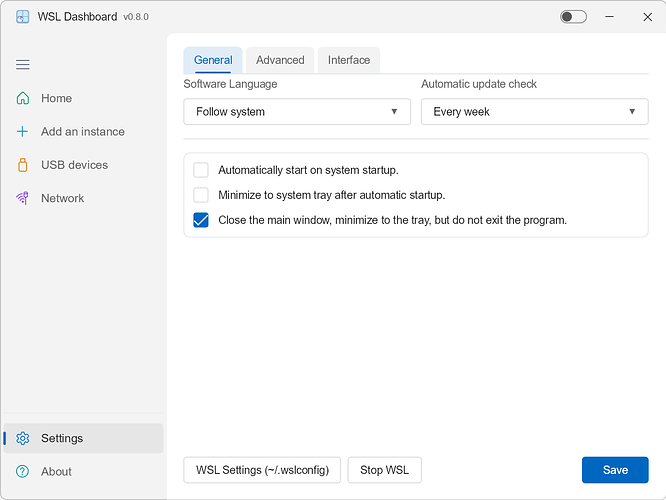Open the Software Language dropdown
Image resolution: width=666 pixels, height=500 pixels.
point(297,112)
